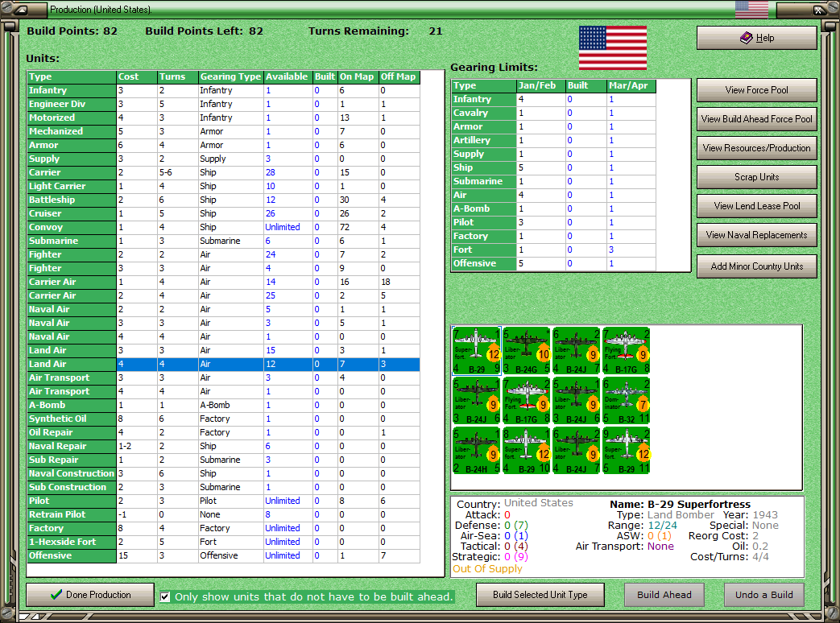840x623 pixels.
Task: Select the Infantry unit row
Action: coord(223,90)
